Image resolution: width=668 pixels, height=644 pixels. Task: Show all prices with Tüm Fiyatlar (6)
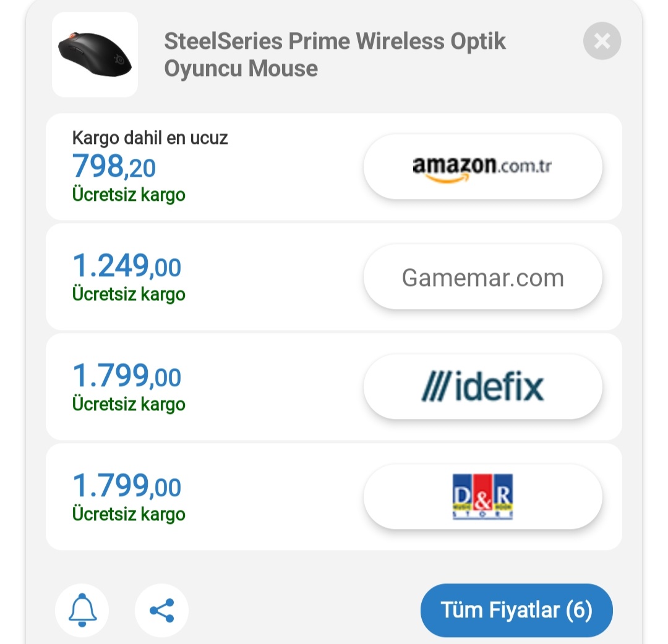516,610
